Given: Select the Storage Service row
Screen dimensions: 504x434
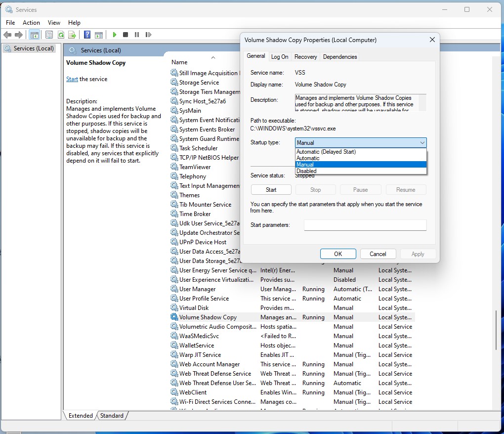Looking at the screenshot, I should 205,82.
